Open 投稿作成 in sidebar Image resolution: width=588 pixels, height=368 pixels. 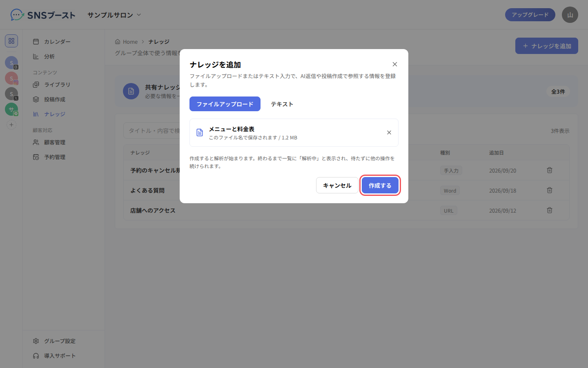point(64,99)
